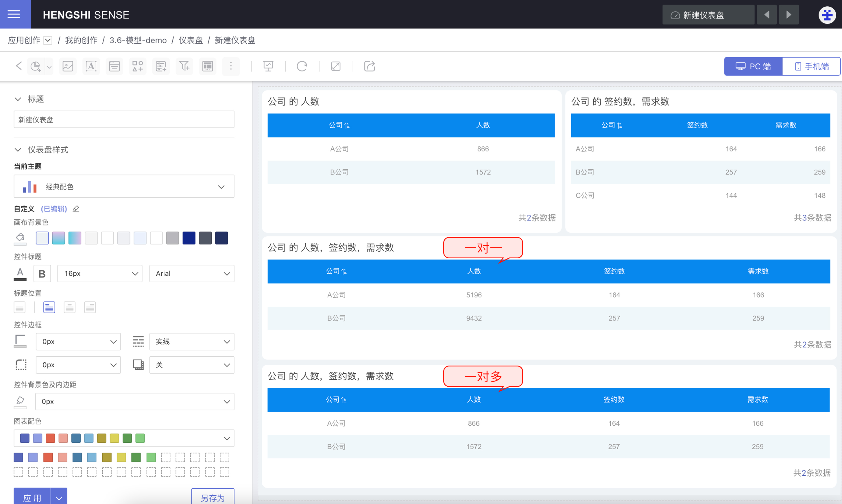The height and width of the screenshot is (504, 842).
Task: Open shadow 关 dropdown
Action: [192, 365]
